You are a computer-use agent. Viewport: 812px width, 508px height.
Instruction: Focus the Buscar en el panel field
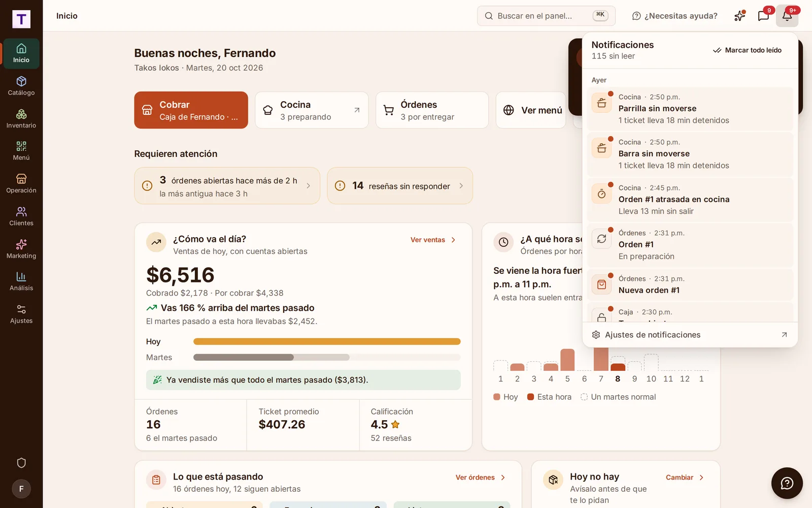(546, 16)
